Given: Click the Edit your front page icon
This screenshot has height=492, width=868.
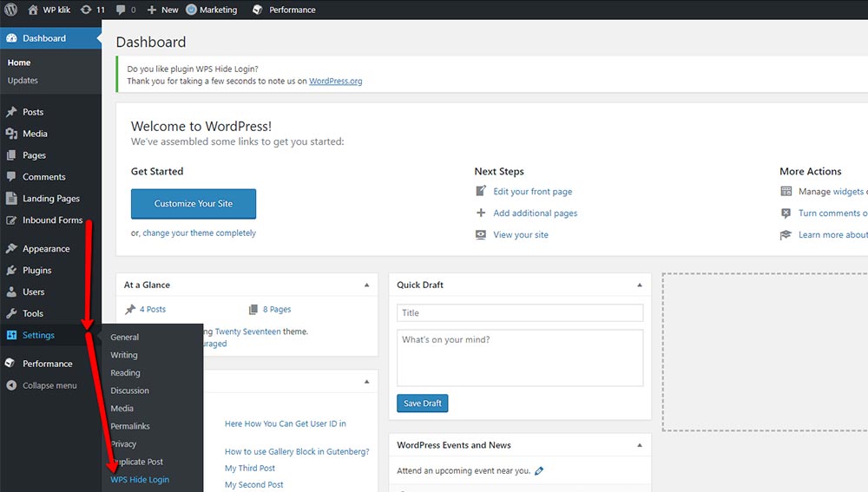Looking at the screenshot, I should (481, 191).
